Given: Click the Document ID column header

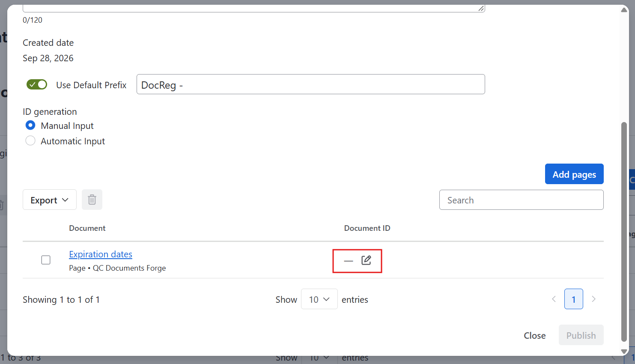Looking at the screenshot, I should [x=367, y=228].
